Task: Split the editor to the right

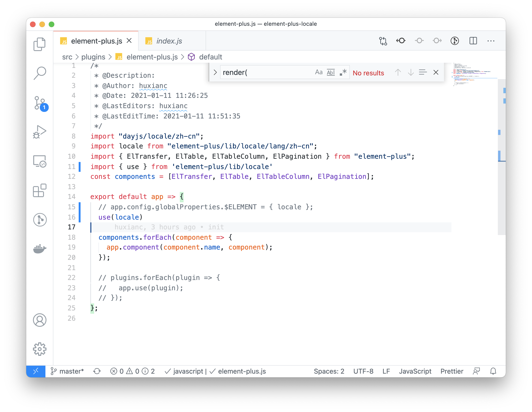Action: point(473,41)
